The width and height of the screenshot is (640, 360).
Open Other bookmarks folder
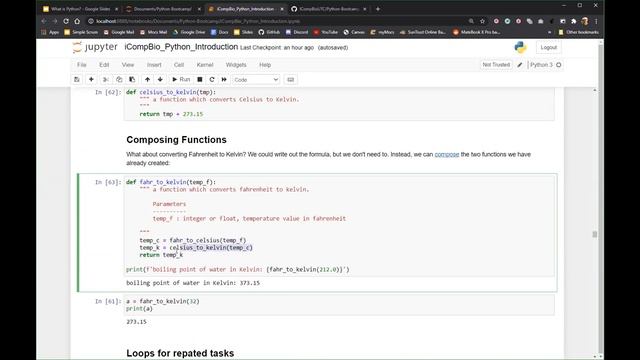[x=578, y=32]
